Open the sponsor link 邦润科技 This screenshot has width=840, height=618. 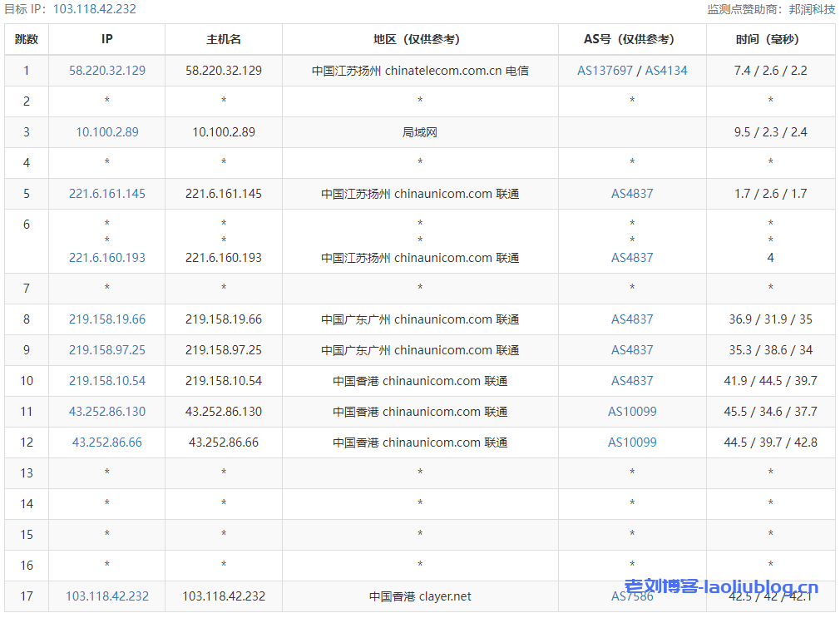coord(812,9)
